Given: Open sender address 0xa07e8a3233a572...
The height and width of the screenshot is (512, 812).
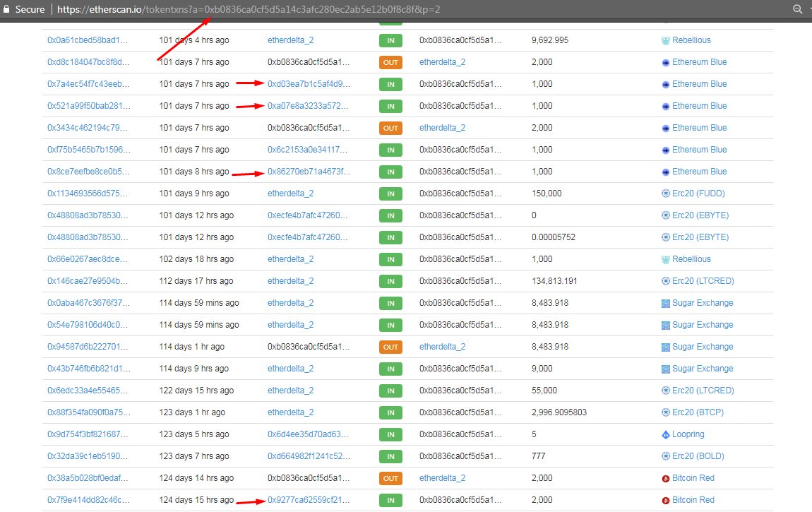Looking at the screenshot, I should [x=308, y=106].
